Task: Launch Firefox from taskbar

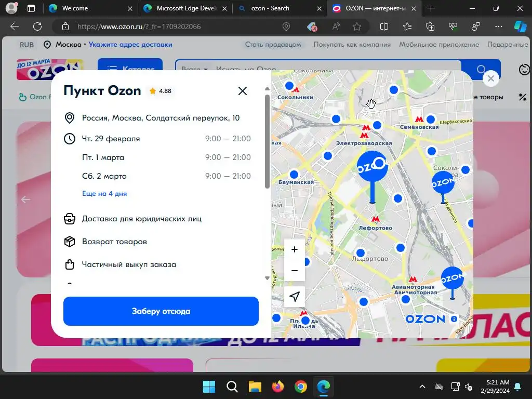Action: [278, 387]
